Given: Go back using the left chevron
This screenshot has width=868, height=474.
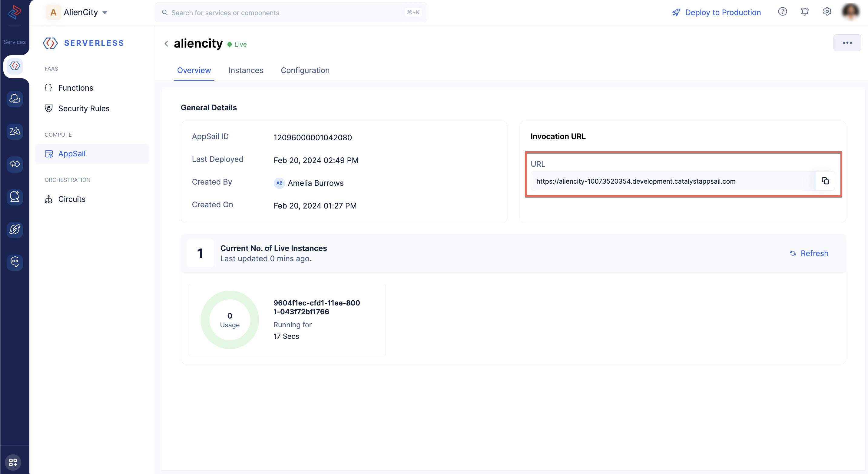Looking at the screenshot, I should 167,43.
